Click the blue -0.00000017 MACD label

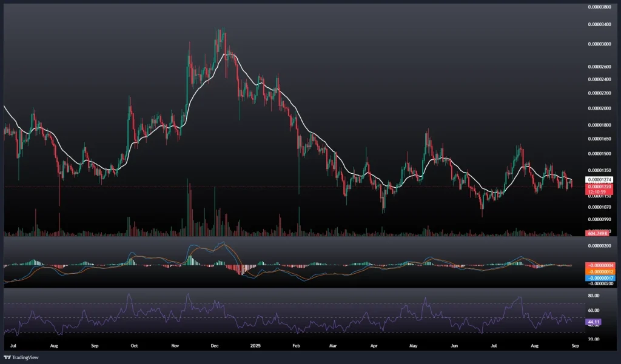pos(599,277)
